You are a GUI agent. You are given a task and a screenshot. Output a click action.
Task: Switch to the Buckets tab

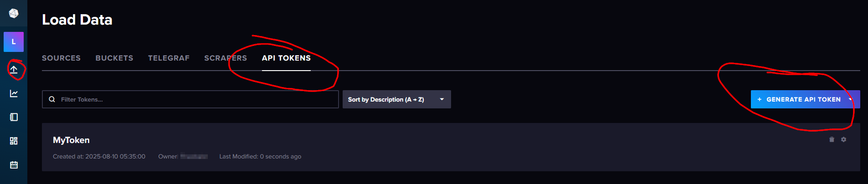click(x=114, y=58)
